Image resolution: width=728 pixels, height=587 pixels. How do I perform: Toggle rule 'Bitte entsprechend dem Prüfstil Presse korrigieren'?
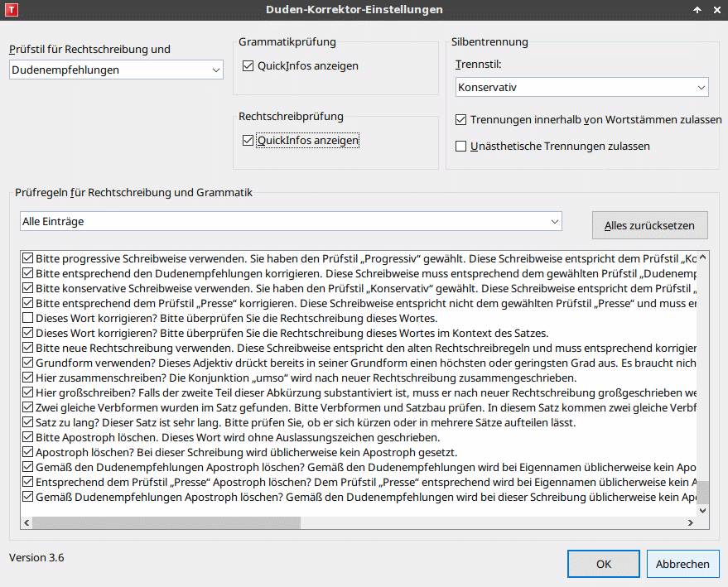tap(28, 302)
